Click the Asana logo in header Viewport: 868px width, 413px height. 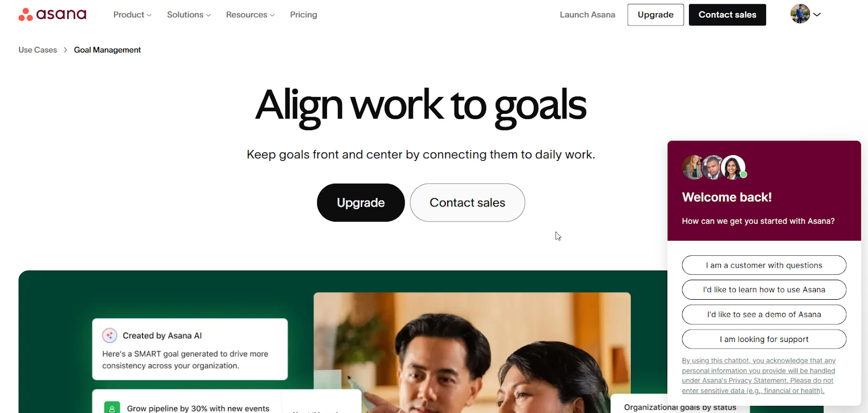pos(53,15)
